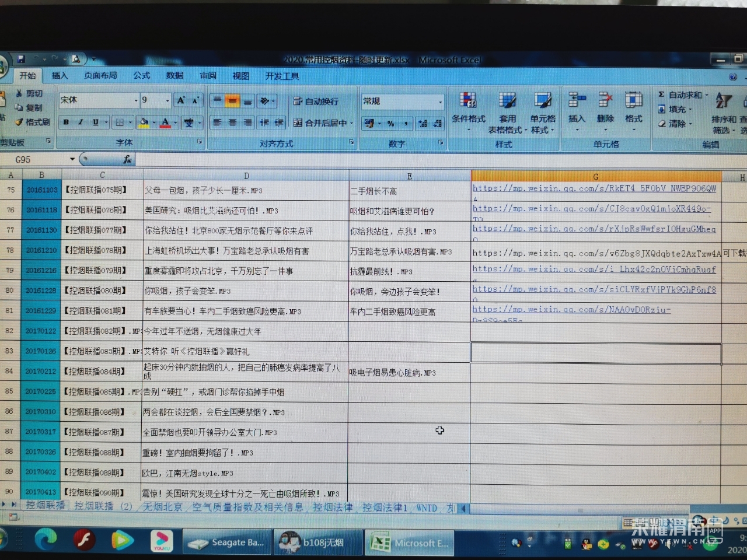Open the weixin link in row 75
The image size is (747, 560).
(x=594, y=188)
